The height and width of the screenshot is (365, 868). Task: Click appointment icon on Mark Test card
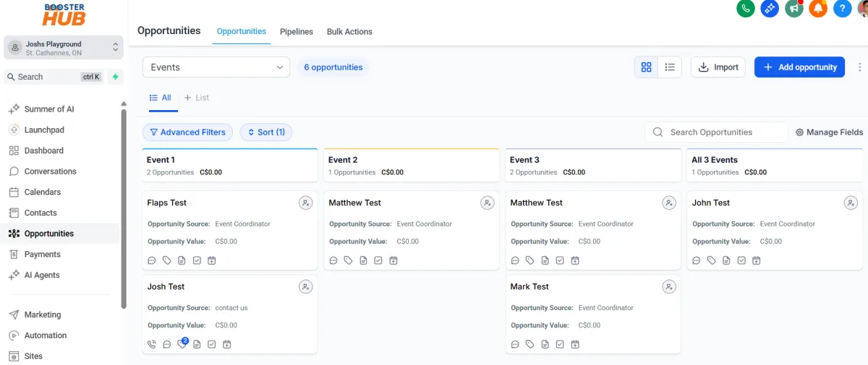click(575, 345)
